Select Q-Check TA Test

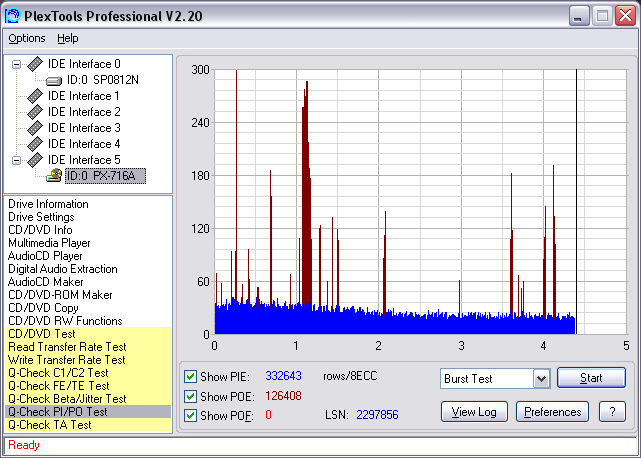88,425
